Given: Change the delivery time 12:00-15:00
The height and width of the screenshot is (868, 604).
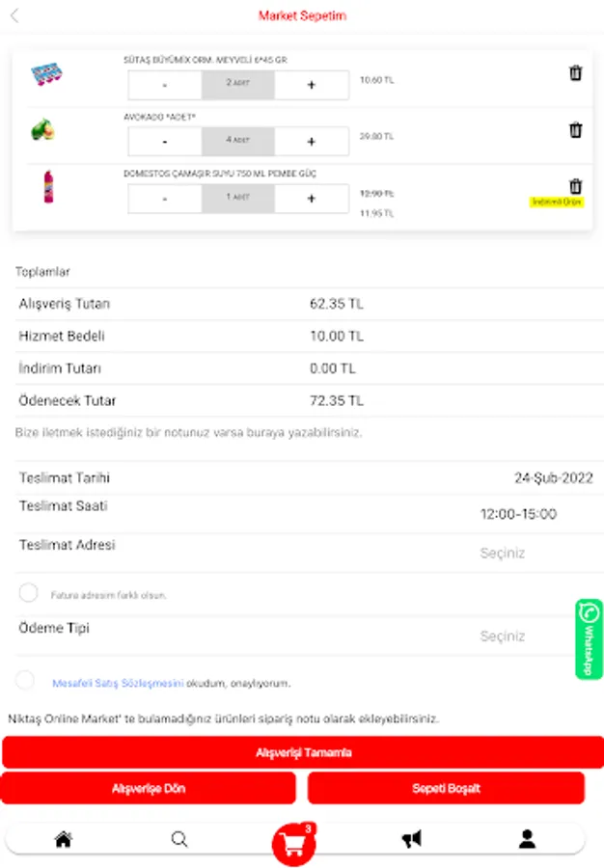Looking at the screenshot, I should pos(518,514).
